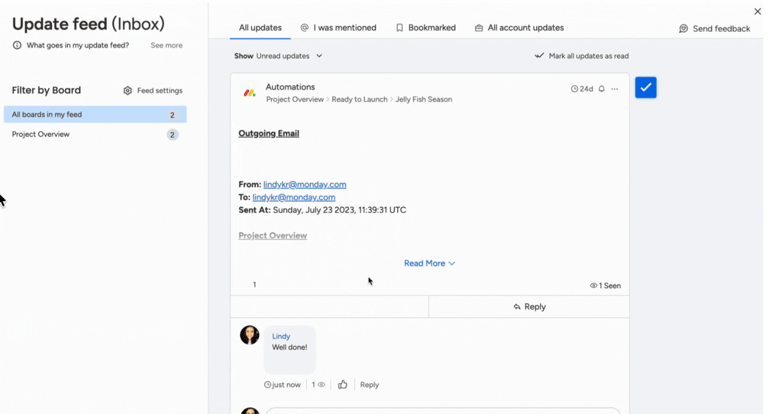Click the monday.com Automations logo

pyautogui.click(x=249, y=92)
